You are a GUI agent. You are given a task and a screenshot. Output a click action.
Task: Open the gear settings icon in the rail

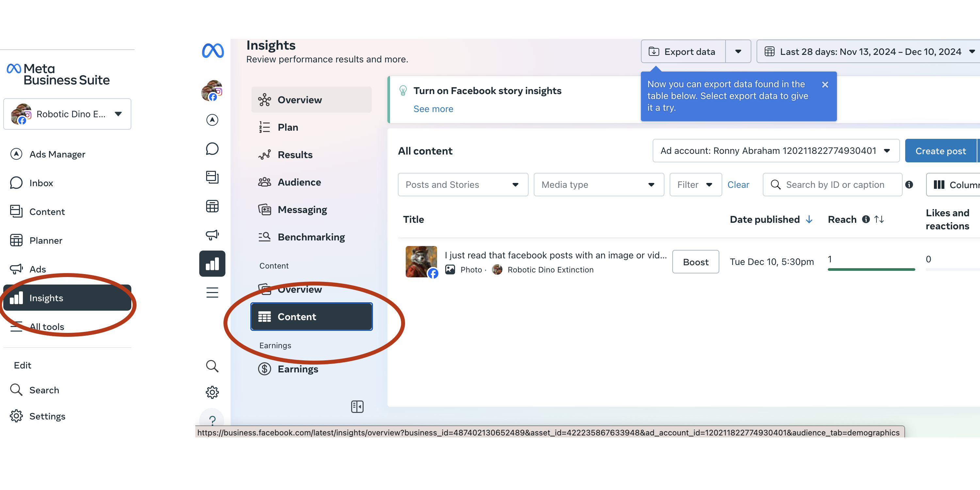pyautogui.click(x=212, y=392)
